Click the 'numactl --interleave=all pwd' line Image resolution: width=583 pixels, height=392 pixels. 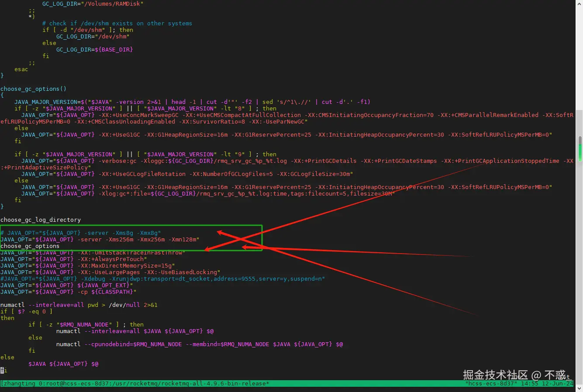pyautogui.click(x=79, y=305)
